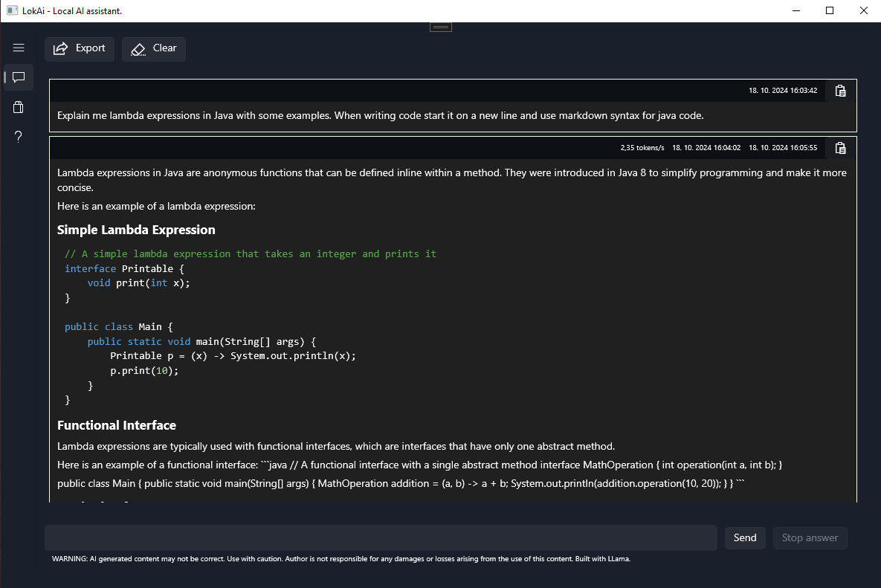Viewport: 881px width, 588px height.
Task: Click the Clear button
Action: (x=154, y=49)
